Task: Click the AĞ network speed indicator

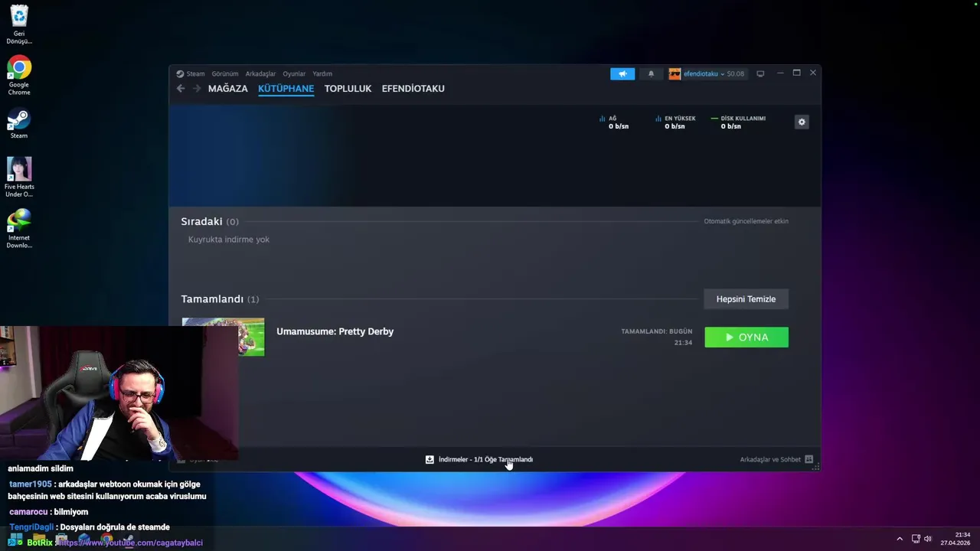Action: coord(614,122)
